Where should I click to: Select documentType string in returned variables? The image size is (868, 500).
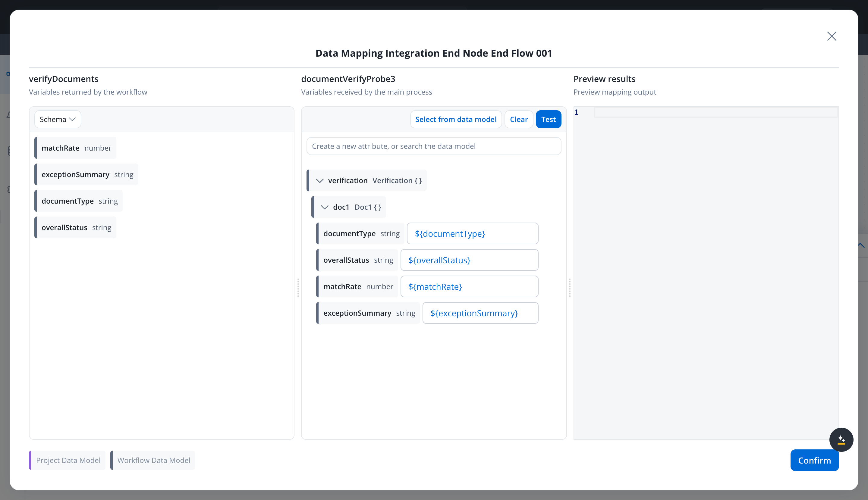click(x=78, y=201)
